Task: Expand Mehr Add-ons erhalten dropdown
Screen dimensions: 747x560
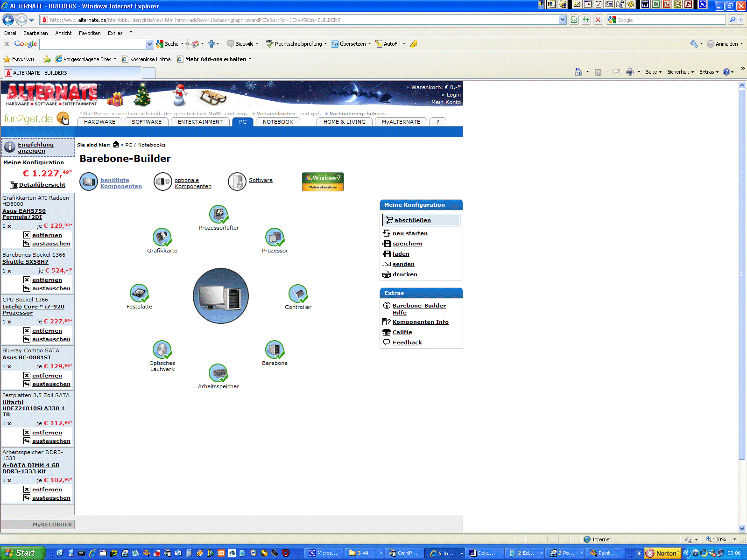Action: (250, 59)
